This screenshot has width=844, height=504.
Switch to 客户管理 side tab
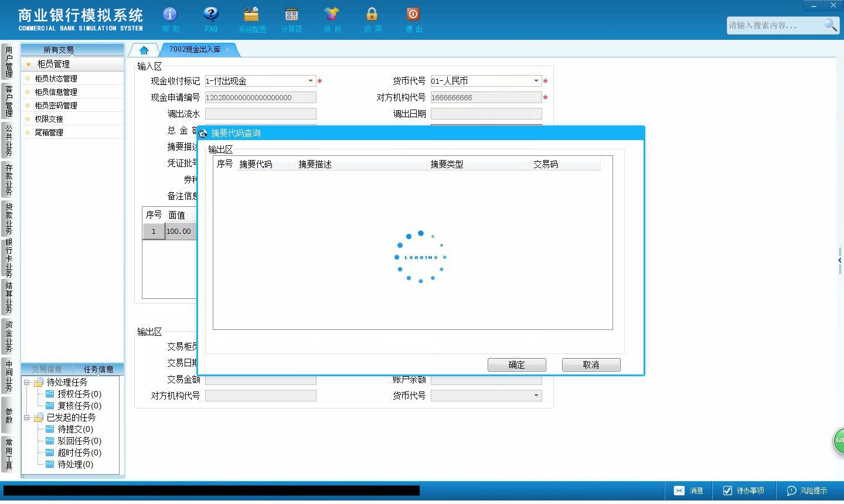[9, 101]
